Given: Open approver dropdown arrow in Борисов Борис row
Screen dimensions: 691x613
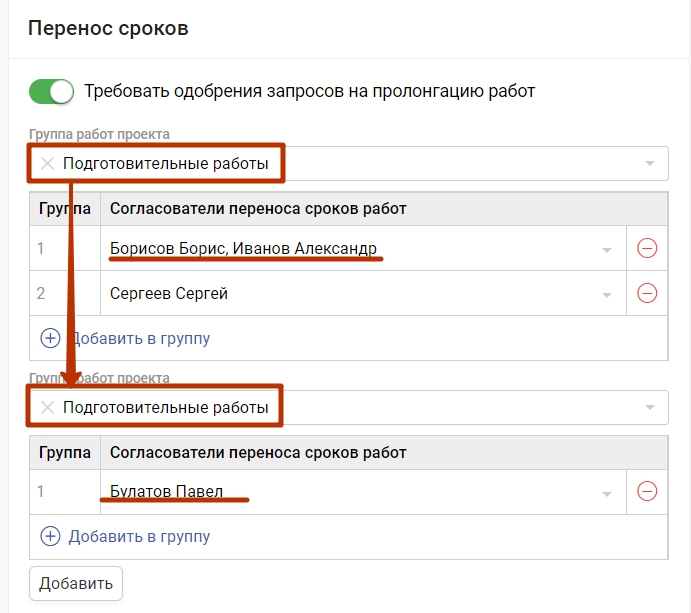Looking at the screenshot, I should [x=606, y=250].
